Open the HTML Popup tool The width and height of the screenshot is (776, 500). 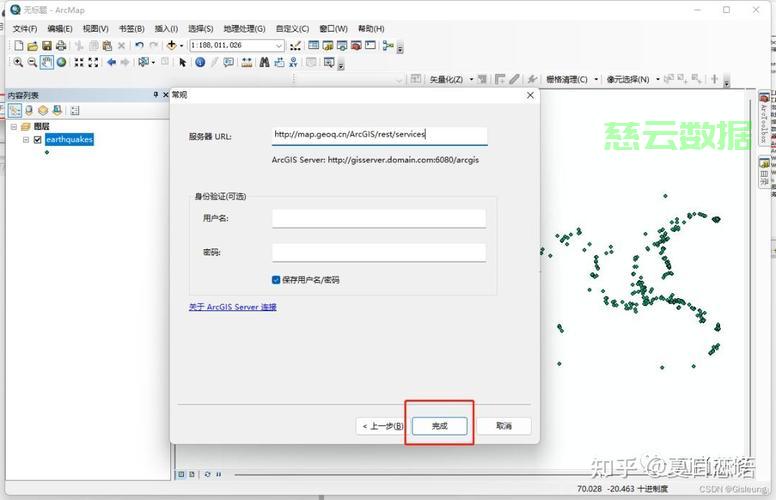click(229, 62)
